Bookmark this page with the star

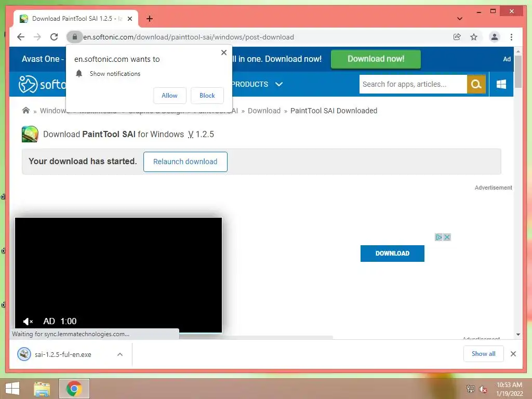click(474, 37)
